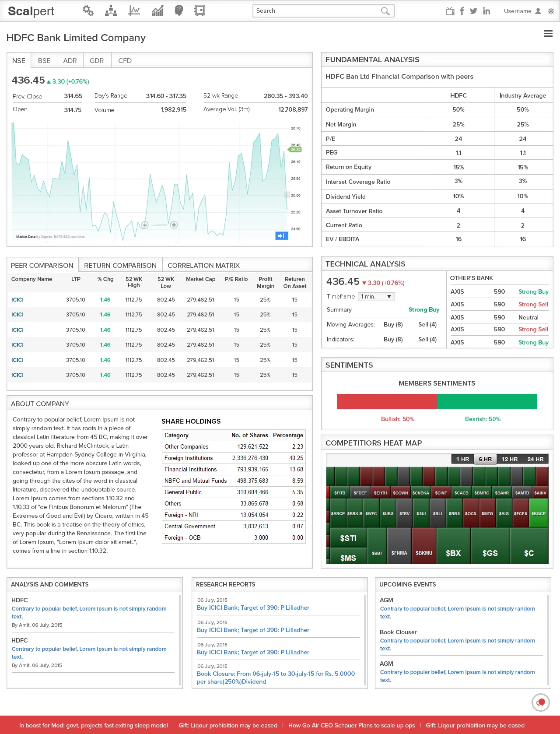Image resolution: width=560 pixels, height=734 pixels.
Task: Open the Correlation Matrix tab
Action: click(204, 265)
